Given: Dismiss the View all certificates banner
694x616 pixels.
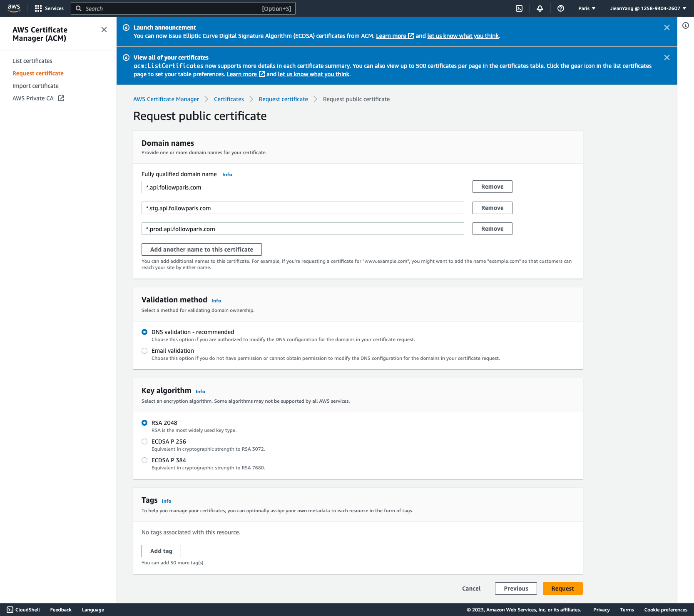Looking at the screenshot, I should click(x=667, y=57).
